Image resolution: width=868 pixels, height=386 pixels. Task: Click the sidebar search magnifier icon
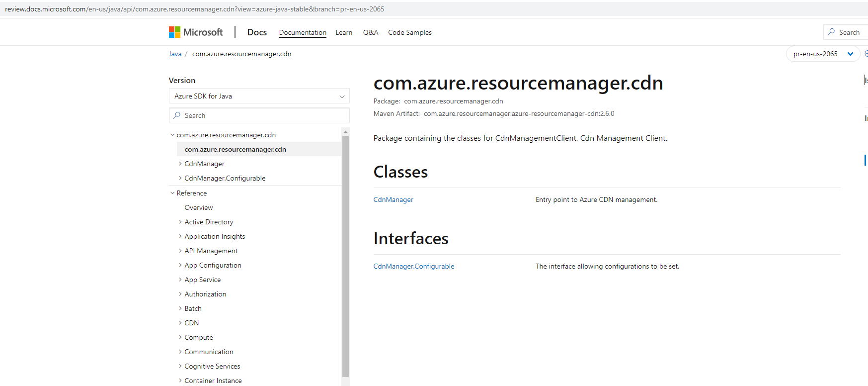click(x=177, y=115)
